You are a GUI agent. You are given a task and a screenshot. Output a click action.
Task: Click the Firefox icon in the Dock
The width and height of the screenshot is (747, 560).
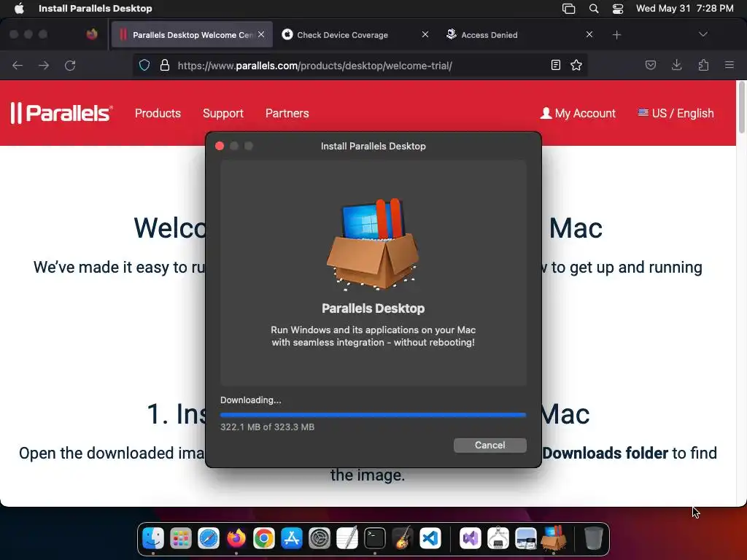(x=236, y=539)
